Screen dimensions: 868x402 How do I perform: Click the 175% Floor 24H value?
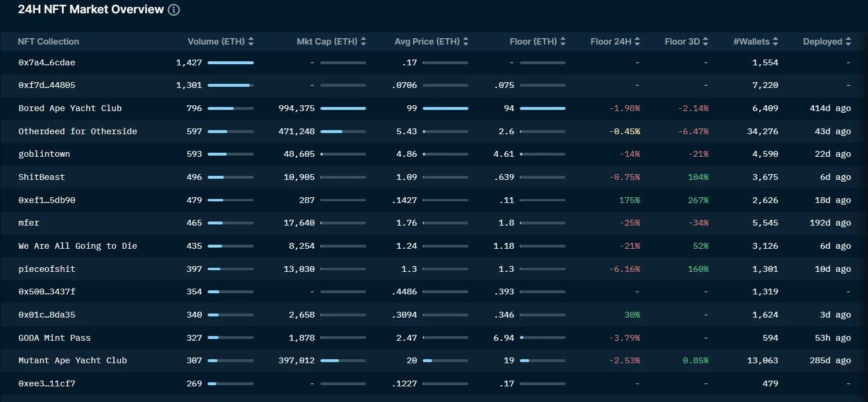[x=629, y=200]
